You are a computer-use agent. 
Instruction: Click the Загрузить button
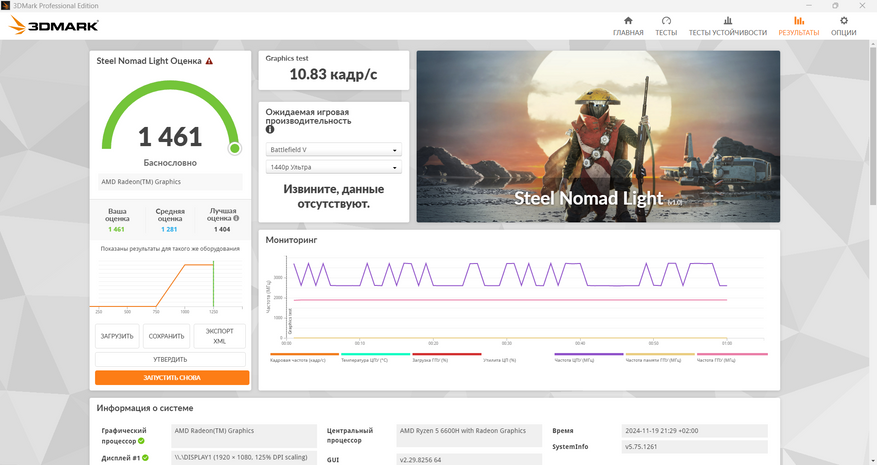pyautogui.click(x=117, y=336)
